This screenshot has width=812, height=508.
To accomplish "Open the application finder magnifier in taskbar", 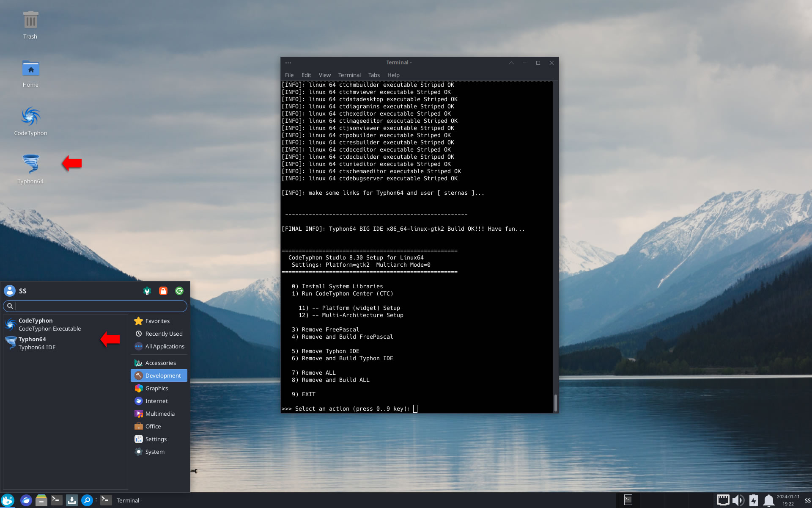I will point(87,500).
